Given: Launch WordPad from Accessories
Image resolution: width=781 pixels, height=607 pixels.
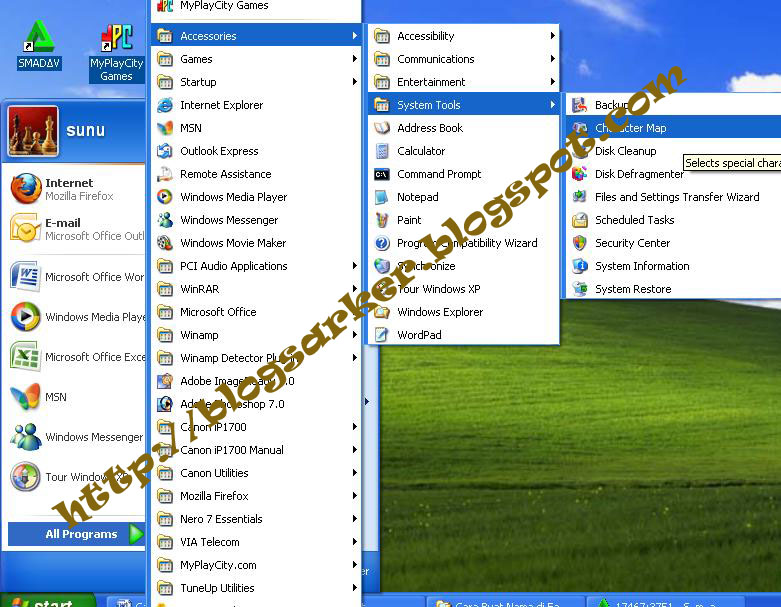Looking at the screenshot, I should pos(464,335).
